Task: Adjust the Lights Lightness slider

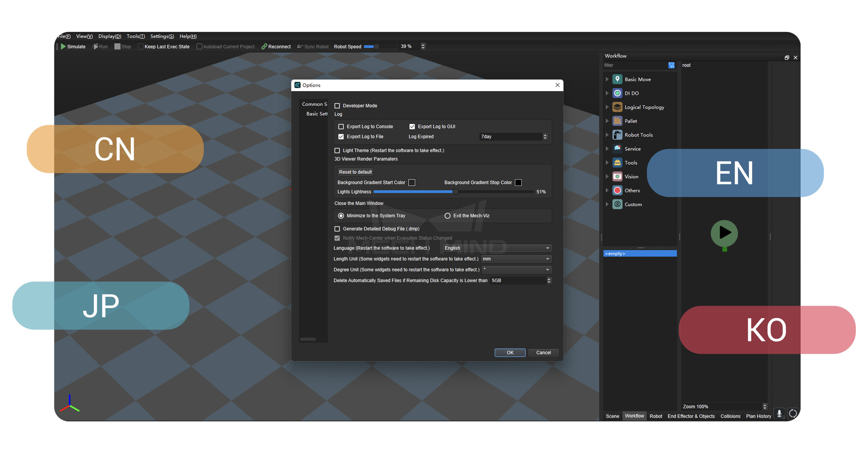Action: pos(456,191)
